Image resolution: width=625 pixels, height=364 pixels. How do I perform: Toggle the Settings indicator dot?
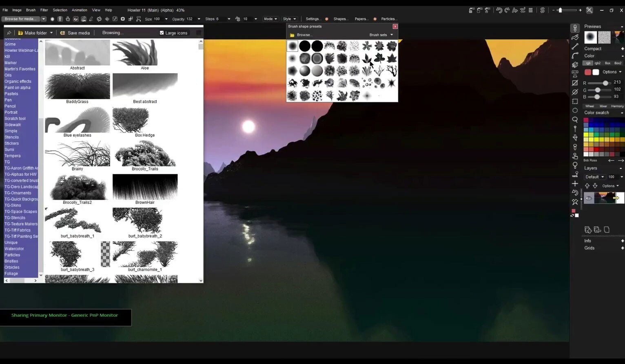[326, 19]
